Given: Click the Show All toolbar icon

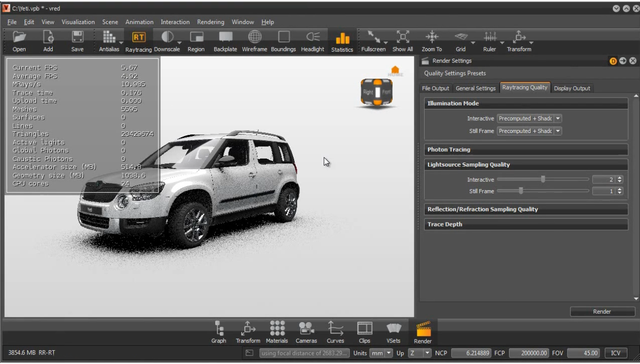Looking at the screenshot, I should tap(403, 41).
